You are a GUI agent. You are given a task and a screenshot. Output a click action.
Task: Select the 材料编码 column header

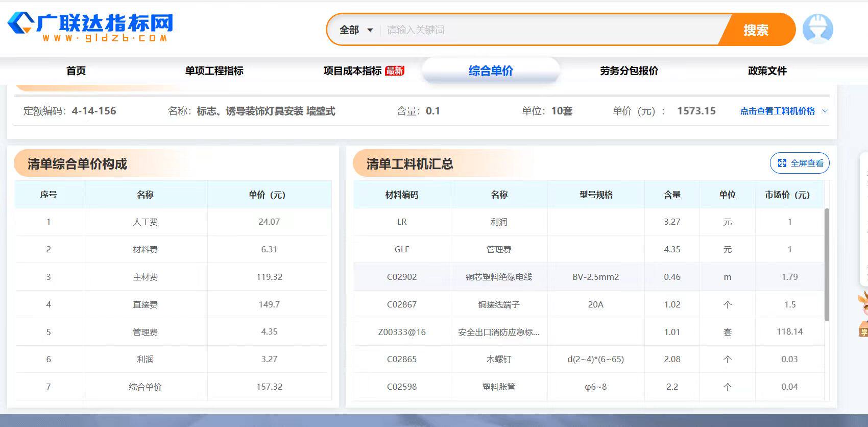[402, 195]
